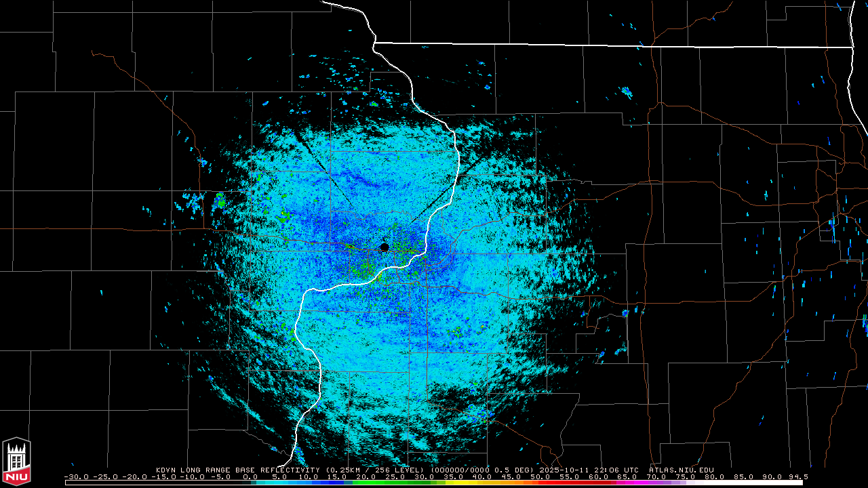Click the green echo cluster west of the radar
The height and width of the screenshot is (488, 868).
[220, 200]
